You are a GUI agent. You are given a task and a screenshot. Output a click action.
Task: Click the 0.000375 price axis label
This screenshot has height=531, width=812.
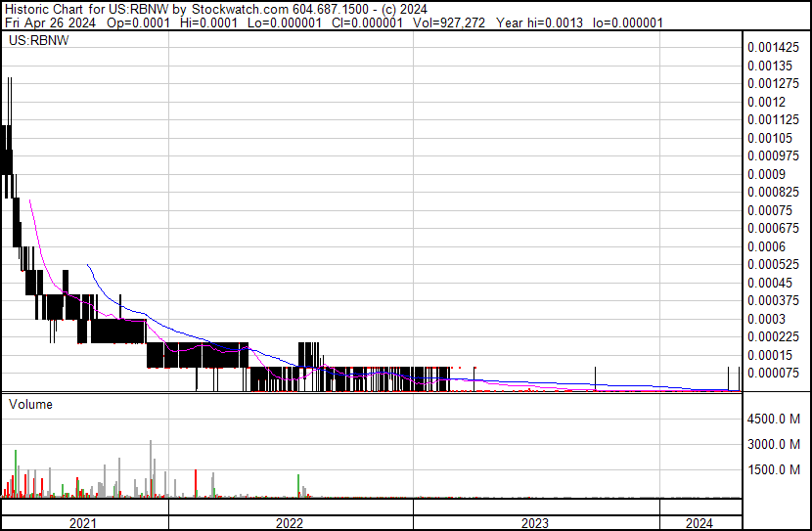coord(773,300)
